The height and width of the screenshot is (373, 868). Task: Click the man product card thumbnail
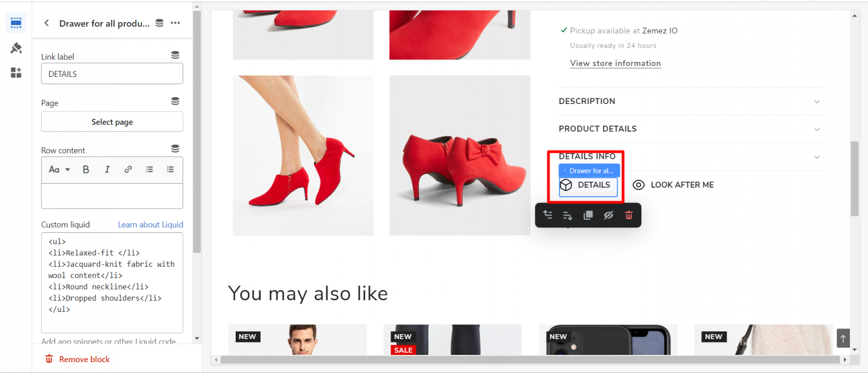(298, 340)
